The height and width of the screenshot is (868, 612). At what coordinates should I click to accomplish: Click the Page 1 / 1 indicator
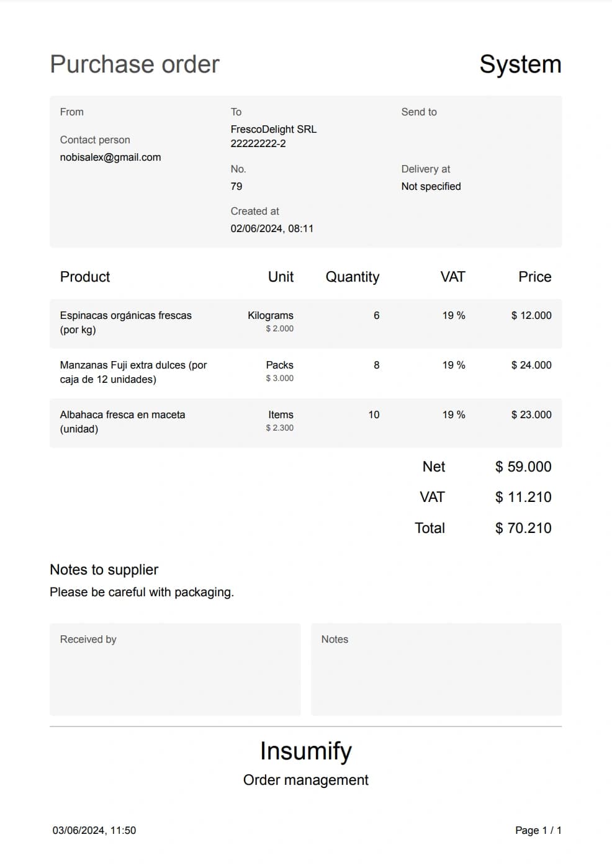click(538, 830)
